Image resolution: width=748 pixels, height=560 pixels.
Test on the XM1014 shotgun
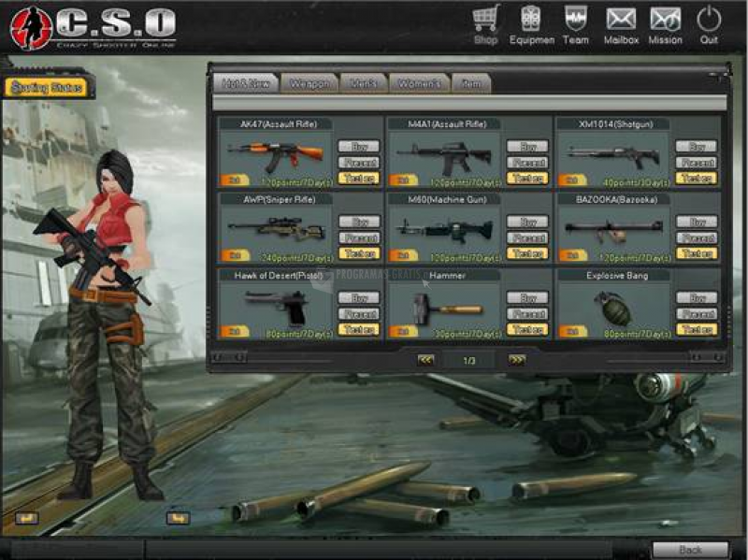(x=697, y=179)
